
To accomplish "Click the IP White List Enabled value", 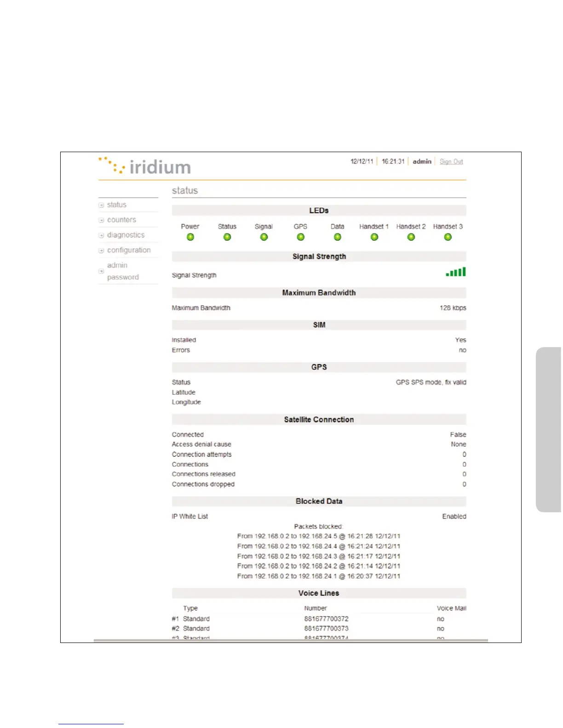I will point(454,517).
